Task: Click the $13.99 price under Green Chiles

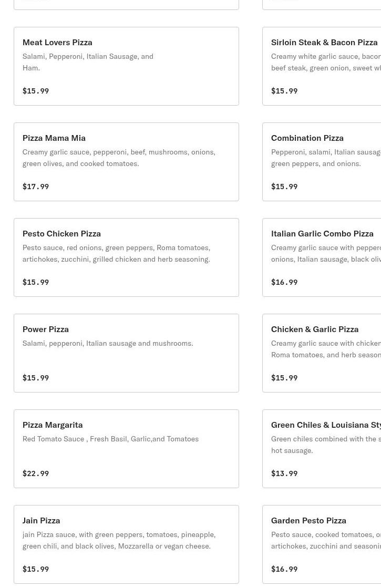Action: [x=284, y=473]
